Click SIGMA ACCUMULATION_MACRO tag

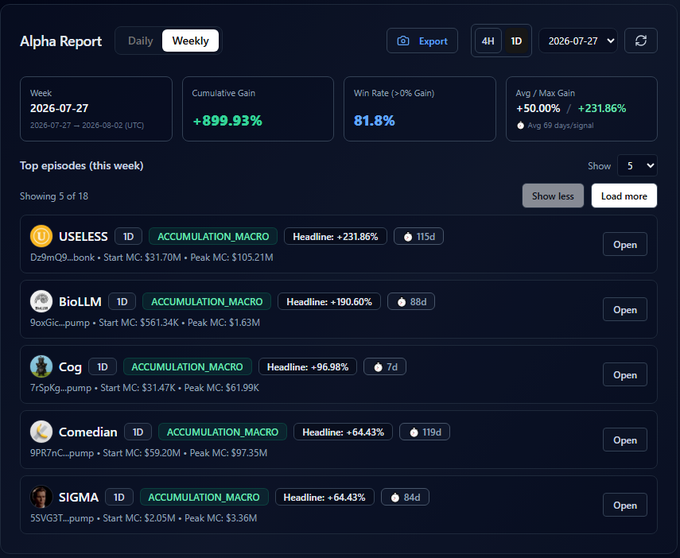tap(204, 497)
